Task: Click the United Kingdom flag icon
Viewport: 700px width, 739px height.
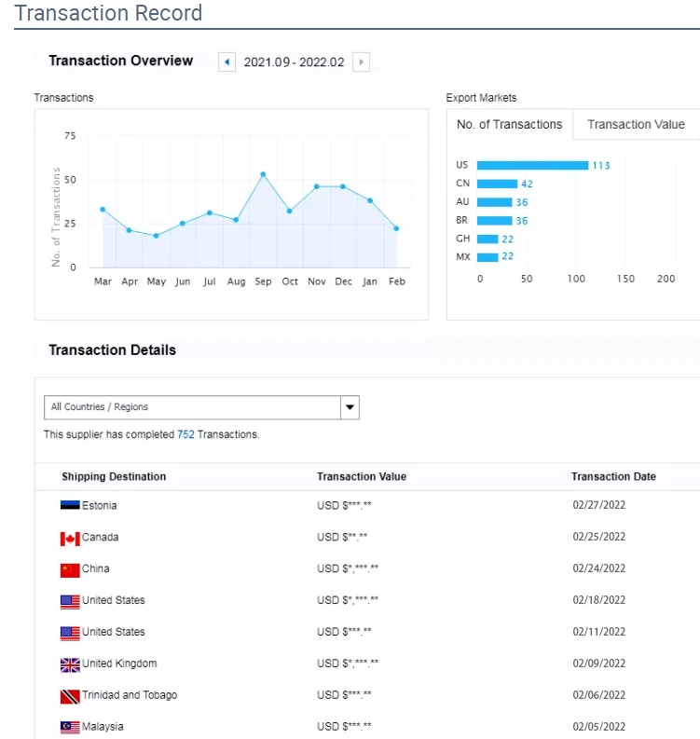Action: coord(70,664)
